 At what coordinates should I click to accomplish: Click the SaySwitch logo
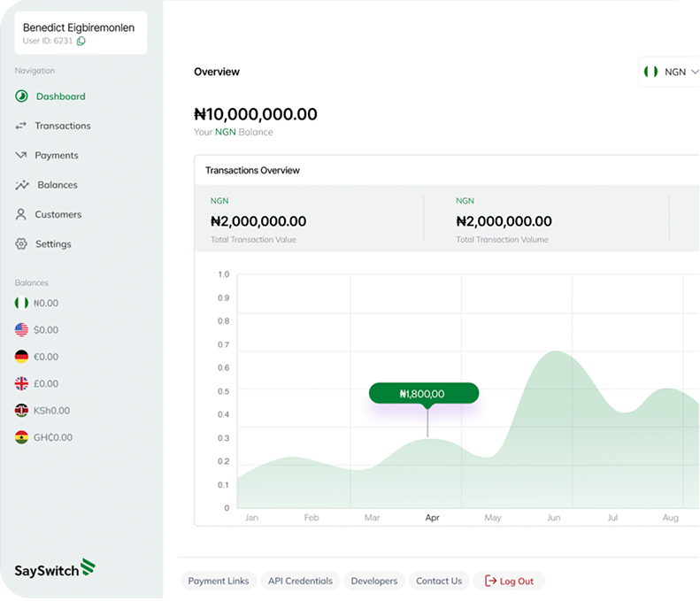coord(55,569)
